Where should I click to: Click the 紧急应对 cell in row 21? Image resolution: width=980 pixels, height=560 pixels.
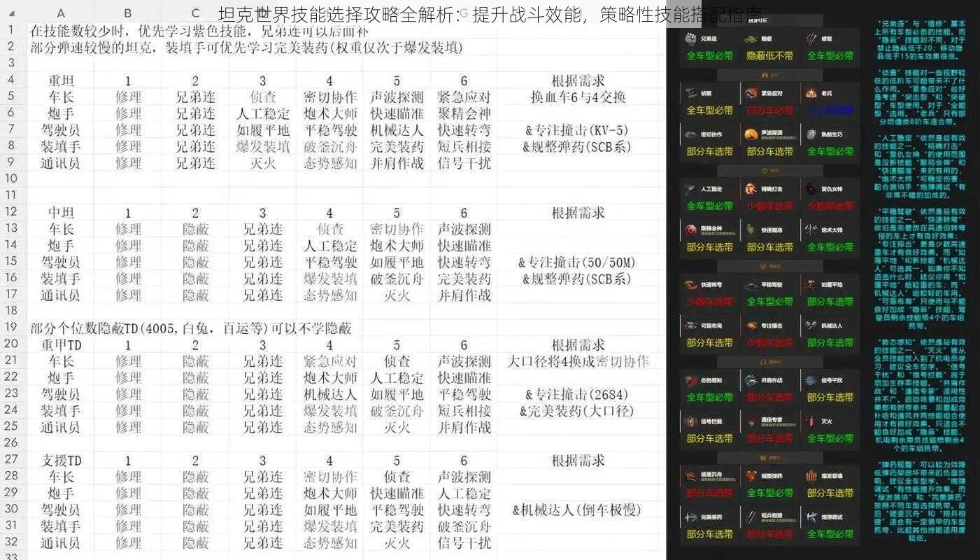tap(329, 361)
